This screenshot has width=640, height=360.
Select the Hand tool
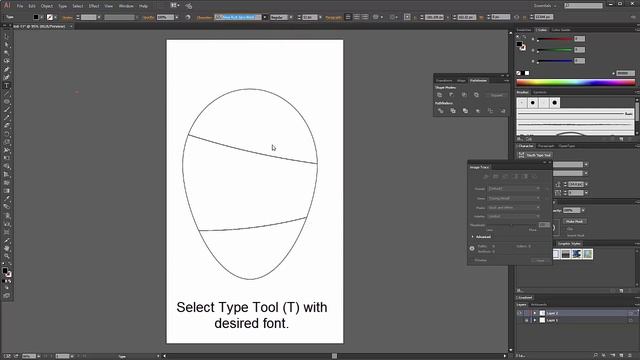tap(7, 248)
